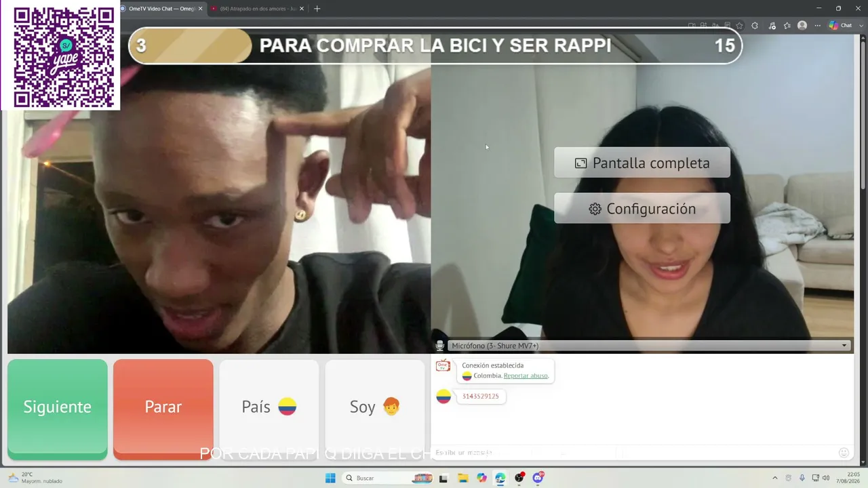Screen dimensions: 868x488
Task: Open Task View from the taskbar
Action: tap(443, 478)
